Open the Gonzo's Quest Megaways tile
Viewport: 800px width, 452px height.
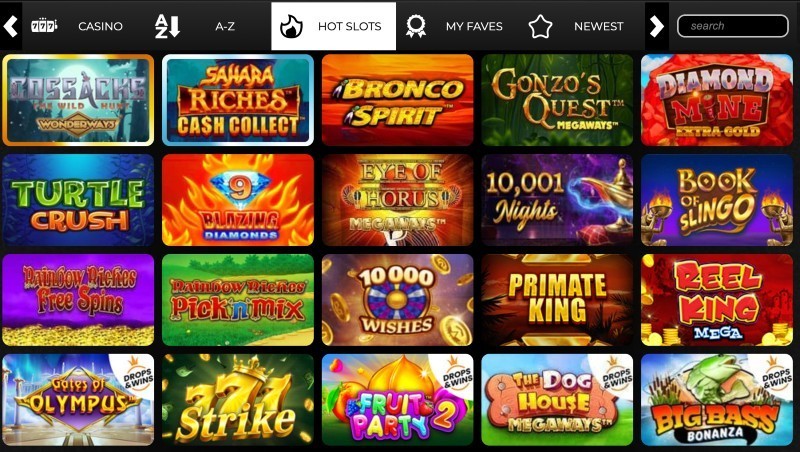[557, 100]
